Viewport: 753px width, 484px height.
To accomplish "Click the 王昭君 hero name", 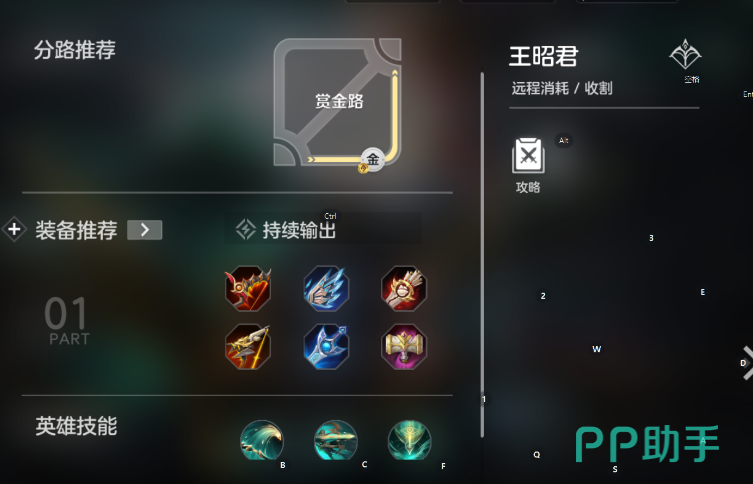I will [x=544, y=56].
